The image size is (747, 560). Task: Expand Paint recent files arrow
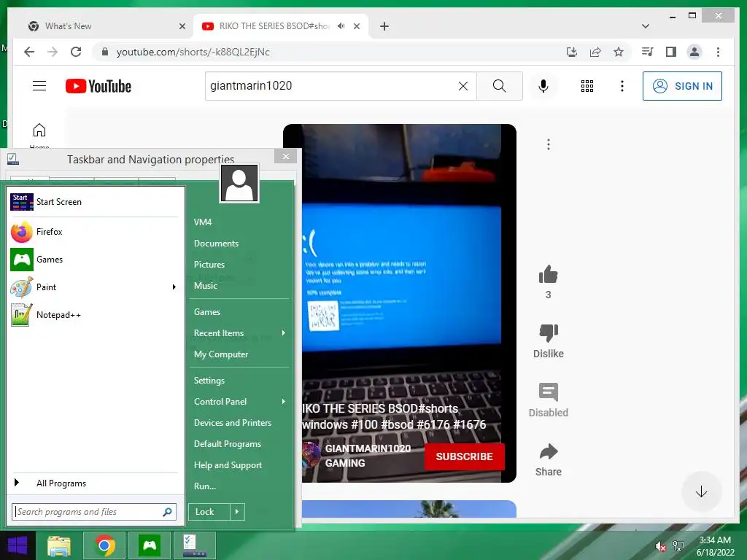pyautogui.click(x=174, y=287)
